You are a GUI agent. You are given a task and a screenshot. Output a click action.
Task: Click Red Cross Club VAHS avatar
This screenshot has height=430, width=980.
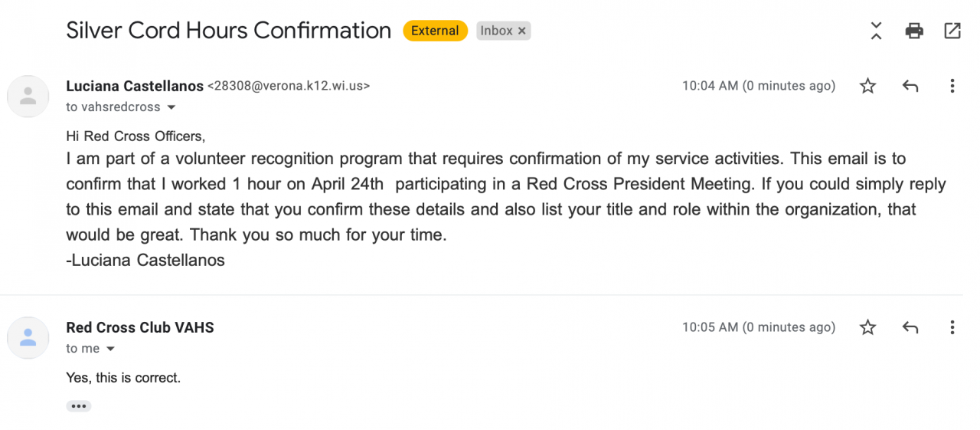pyautogui.click(x=28, y=337)
